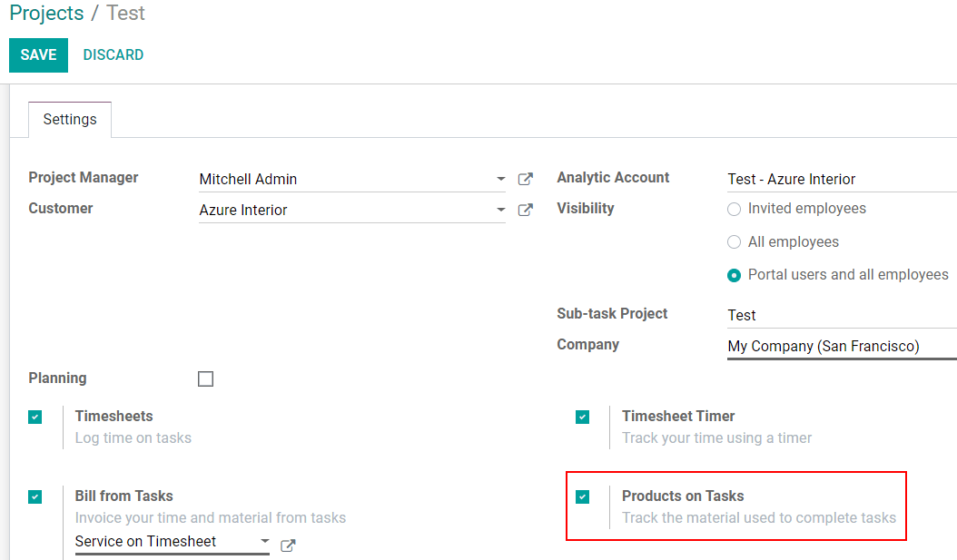Open Project Manager external link icon
The height and width of the screenshot is (560, 957).
525,180
